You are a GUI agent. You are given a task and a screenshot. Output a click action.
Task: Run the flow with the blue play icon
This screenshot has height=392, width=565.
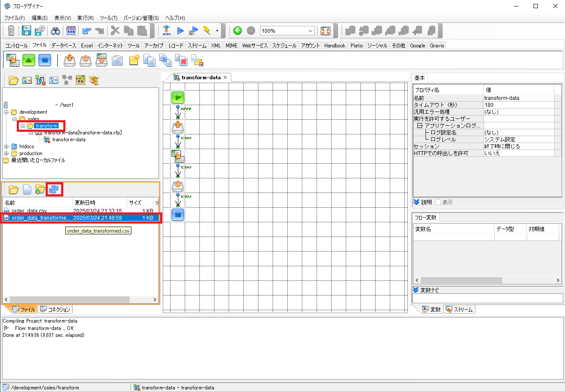(x=180, y=30)
